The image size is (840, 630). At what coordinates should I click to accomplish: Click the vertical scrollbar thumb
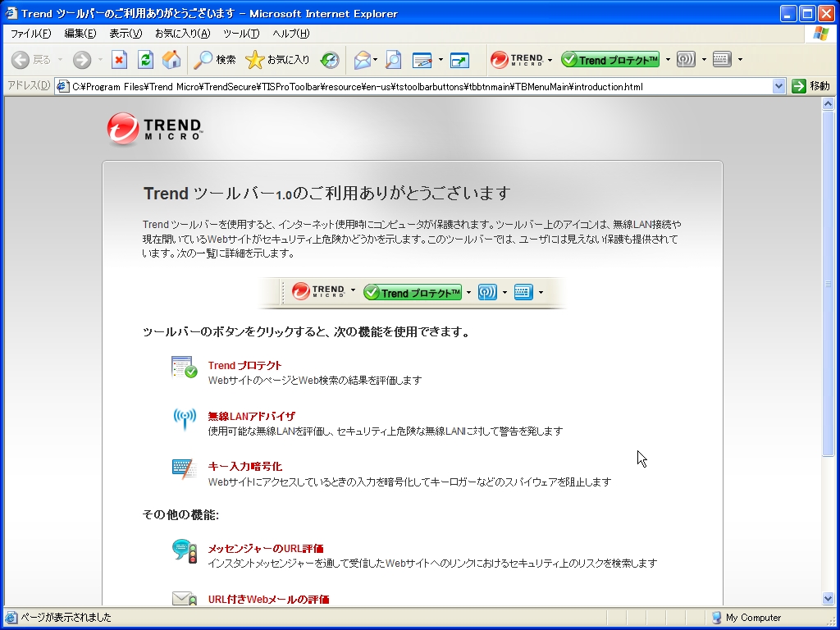829,283
